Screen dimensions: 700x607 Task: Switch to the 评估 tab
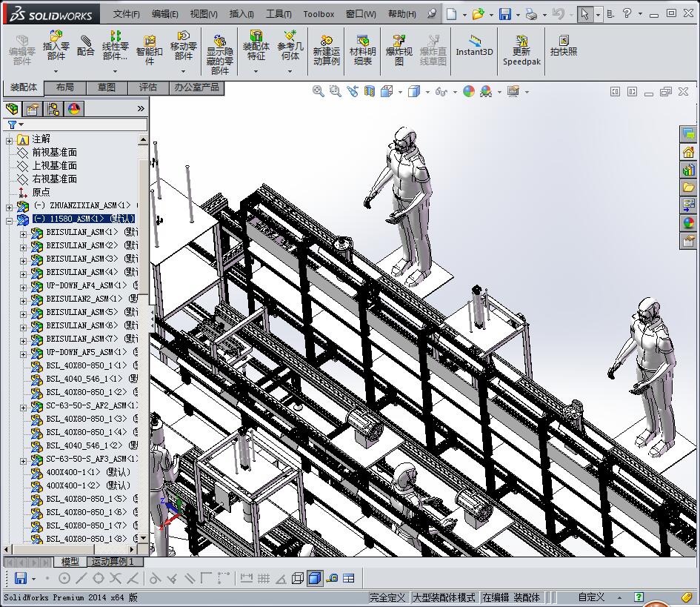tap(148, 87)
